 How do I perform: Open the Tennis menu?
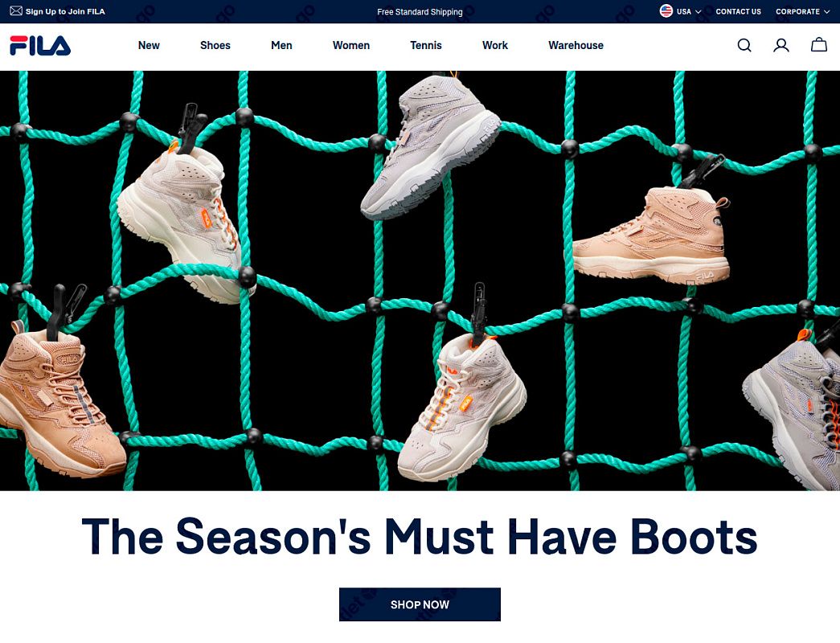(x=426, y=46)
